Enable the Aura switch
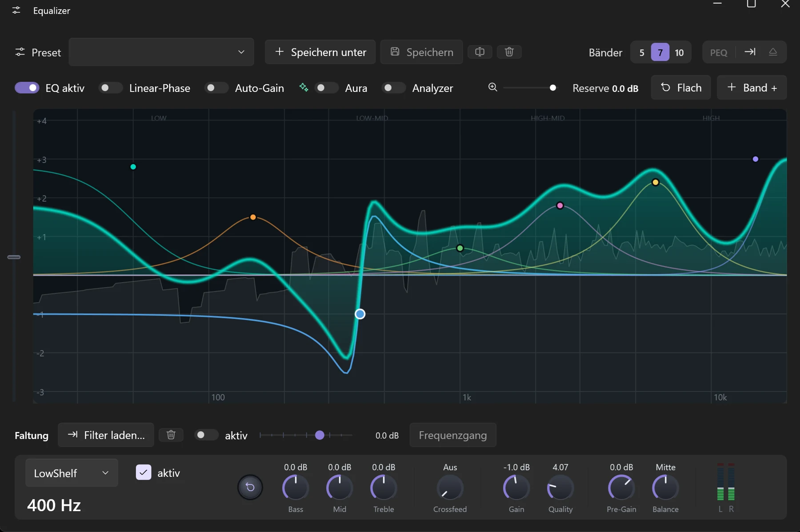800x532 pixels. tap(327, 88)
